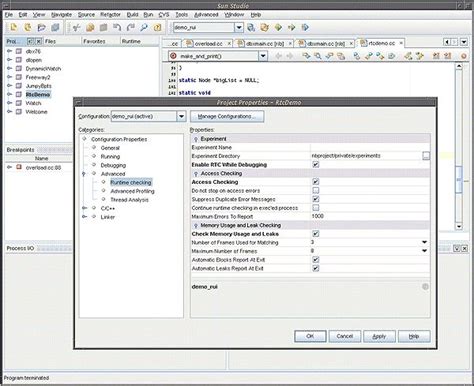Click the editor Forward navigation arrow

(290, 56)
